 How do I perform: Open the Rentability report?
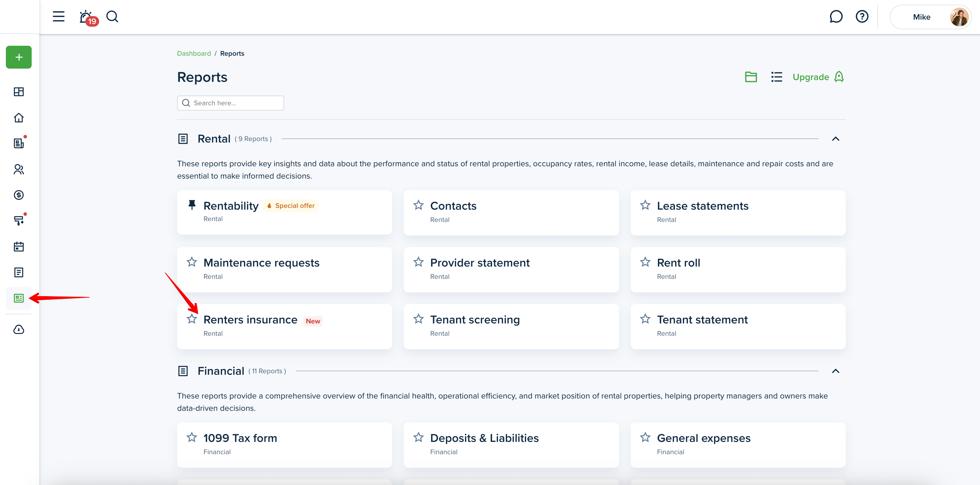point(231,206)
